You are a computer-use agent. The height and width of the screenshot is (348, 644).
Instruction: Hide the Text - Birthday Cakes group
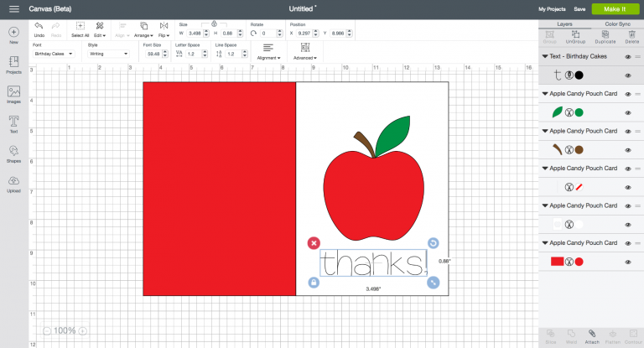click(627, 57)
